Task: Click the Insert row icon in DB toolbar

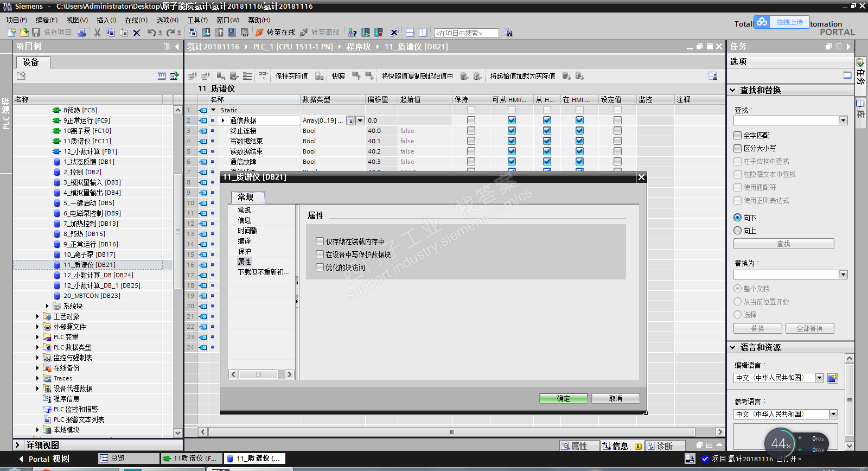Action: pyautogui.click(x=193, y=76)
